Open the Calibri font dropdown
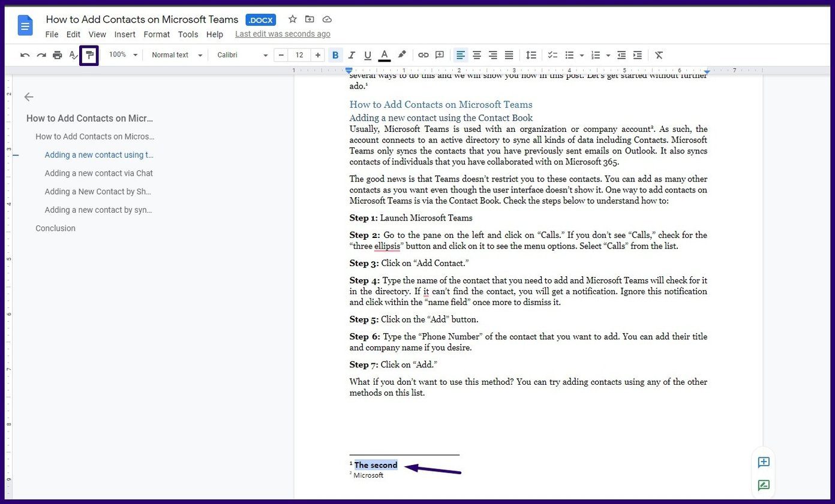This screenshot has height=504, width=835. [242, 55]
